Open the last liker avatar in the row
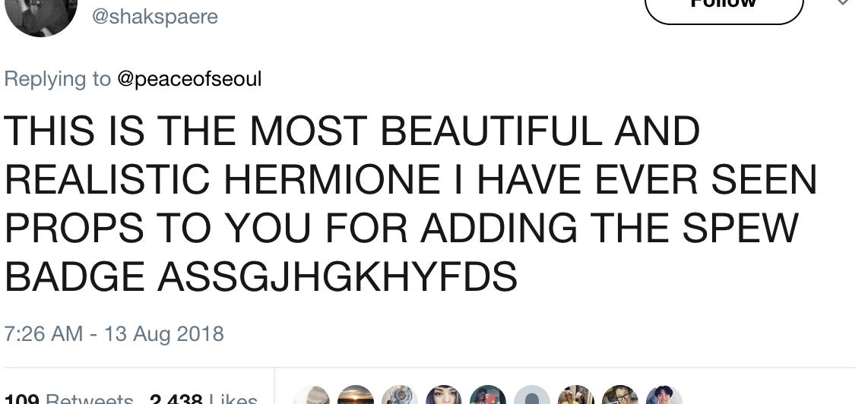The width and height of the screenshot is (868, 404). (664, 396)
